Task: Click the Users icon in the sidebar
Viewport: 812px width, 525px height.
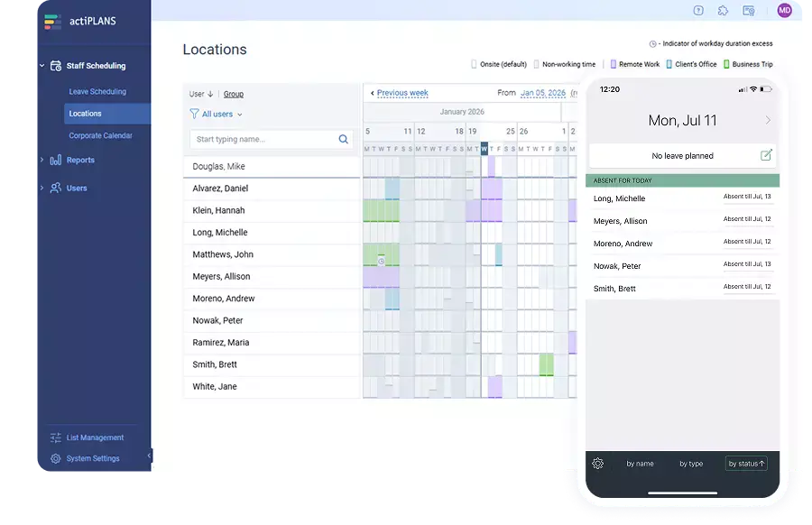Action: pyautogui.click(x=54, y=187)
